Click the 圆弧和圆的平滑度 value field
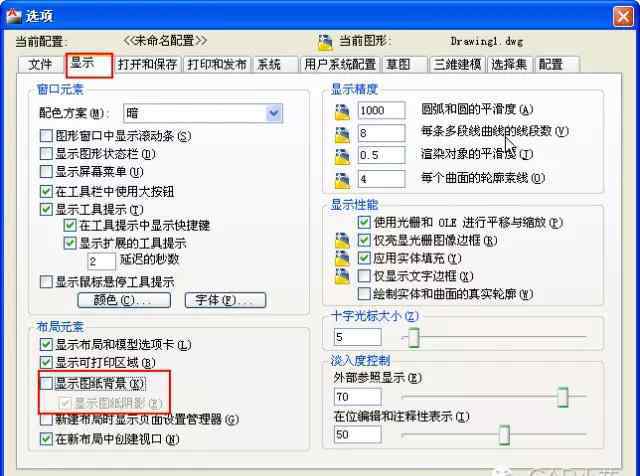The image size is (640, 476). click(381, 111)
